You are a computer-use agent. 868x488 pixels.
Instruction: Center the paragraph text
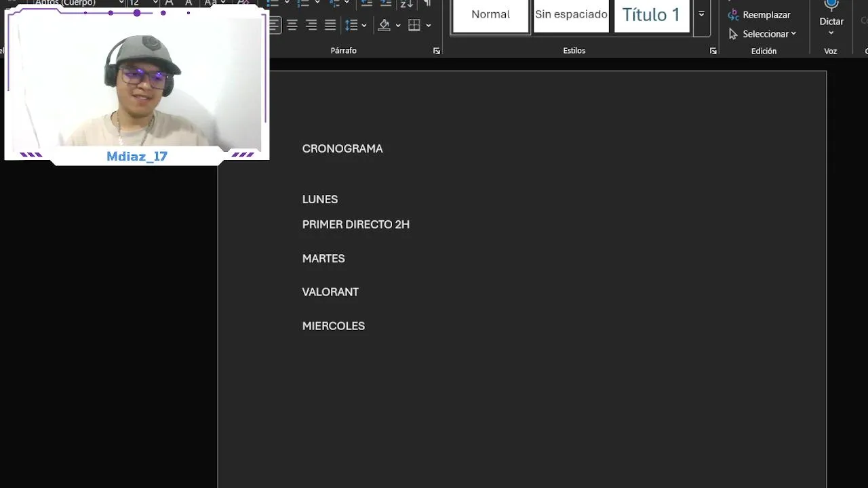292,25
